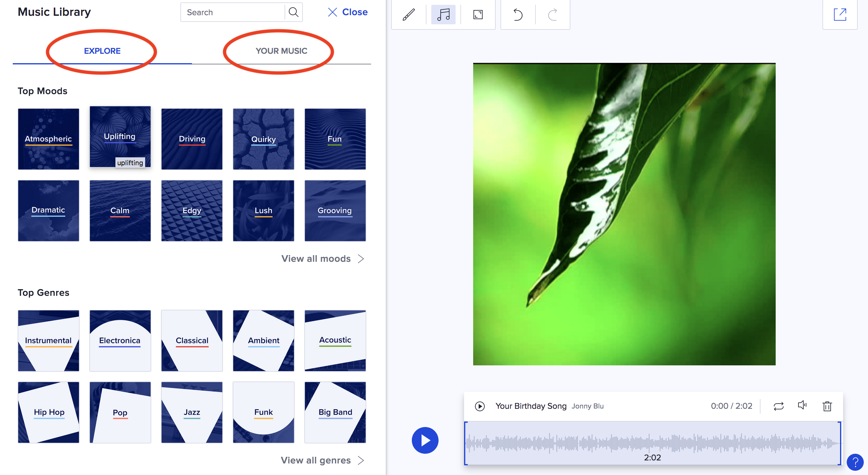Click the 0:00 / 2:02 time display
Image resolution: width=868 pixels, height=475 pixels.
[731, 406]
